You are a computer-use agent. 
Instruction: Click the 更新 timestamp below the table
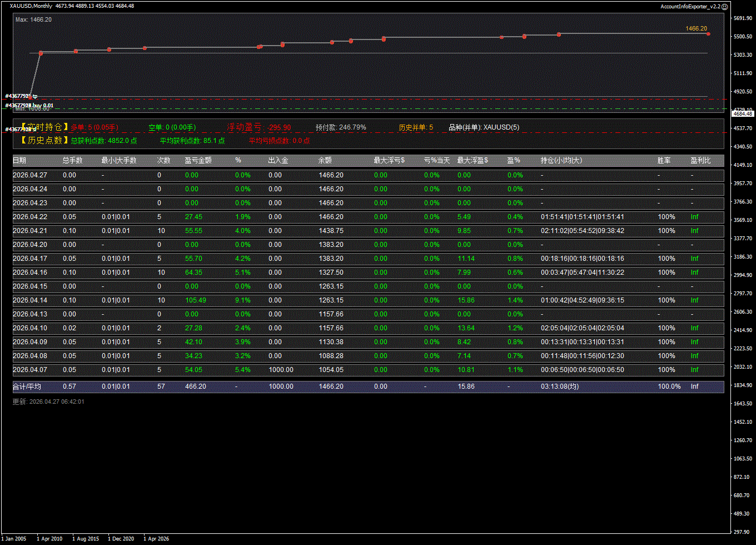(48, 402)
